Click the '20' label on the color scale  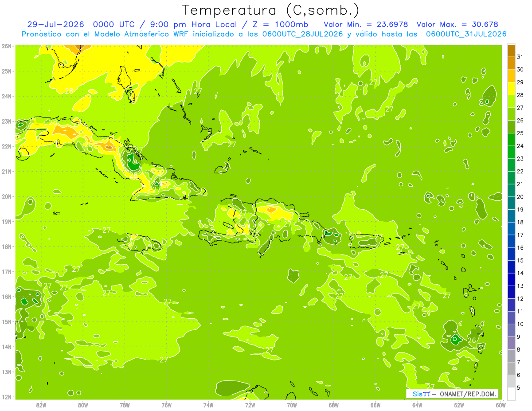520,197
